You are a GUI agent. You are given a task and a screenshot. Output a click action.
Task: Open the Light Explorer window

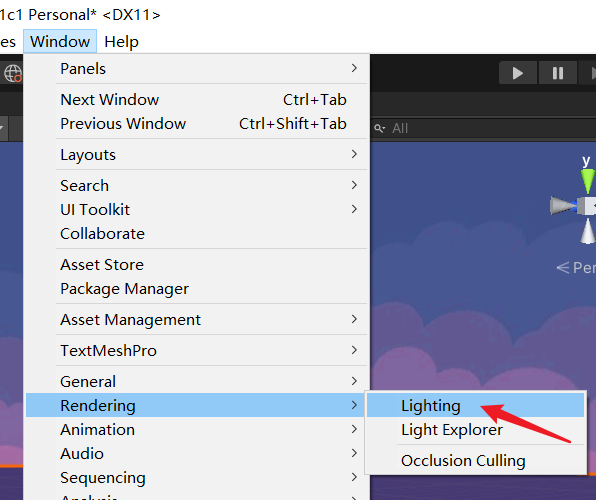pos(475,430)
